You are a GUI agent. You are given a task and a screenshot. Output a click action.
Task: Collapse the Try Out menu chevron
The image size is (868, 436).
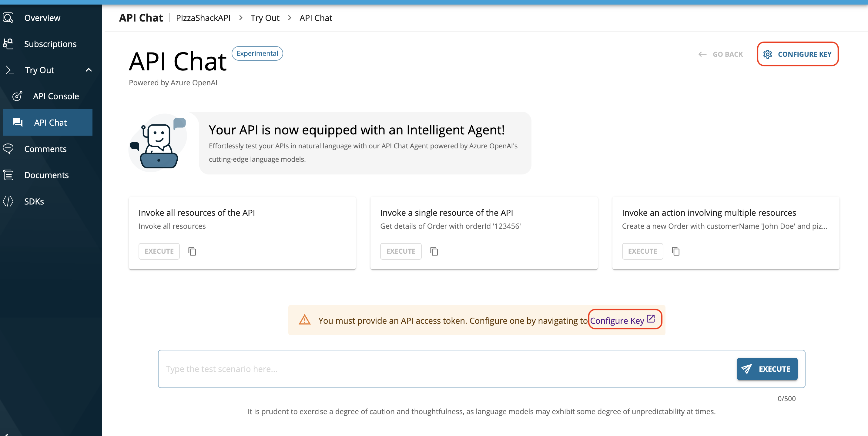(89, 70)
